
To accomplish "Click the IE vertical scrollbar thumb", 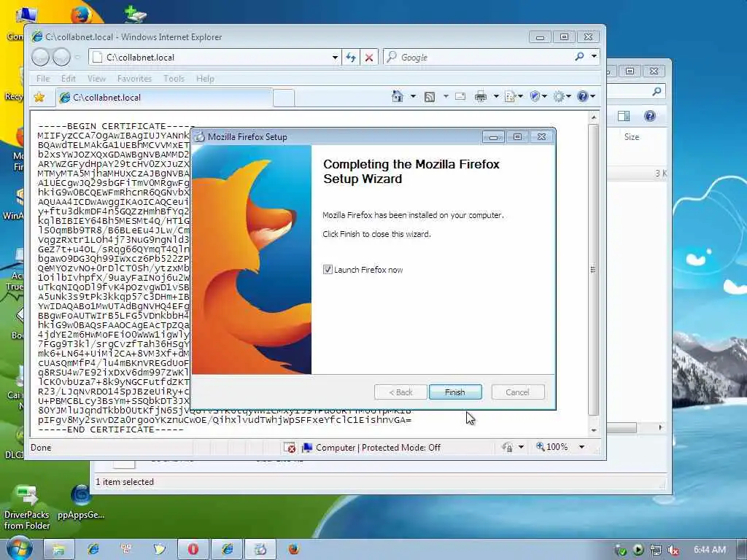I will tap(594, 270).
